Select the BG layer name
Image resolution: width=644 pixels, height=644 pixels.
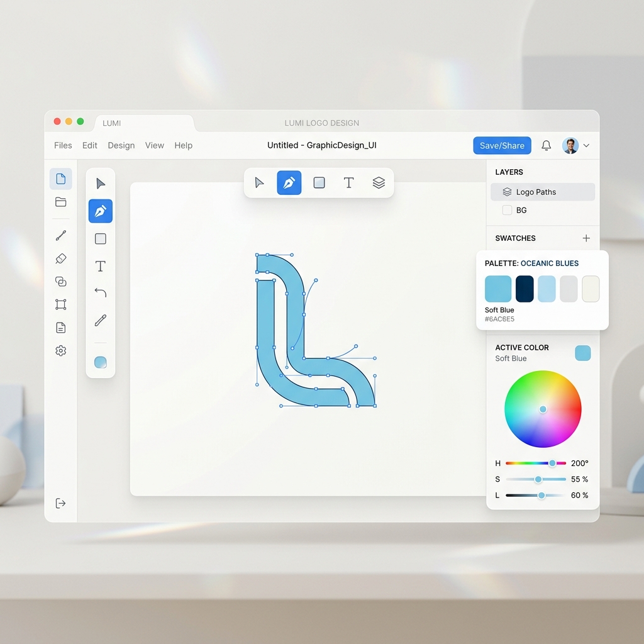tap(521, 210)
